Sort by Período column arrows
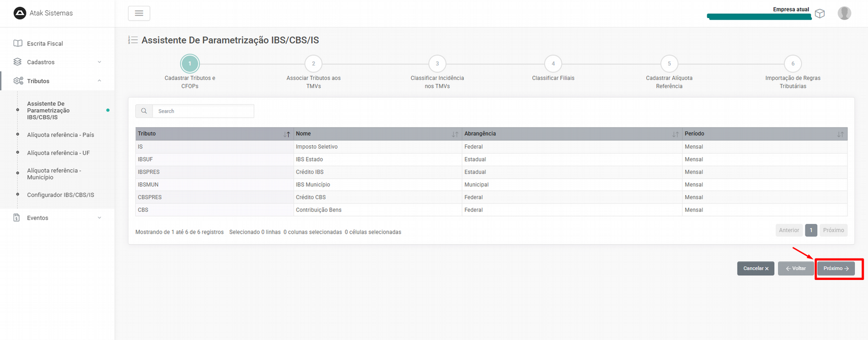 pos(840,134)
